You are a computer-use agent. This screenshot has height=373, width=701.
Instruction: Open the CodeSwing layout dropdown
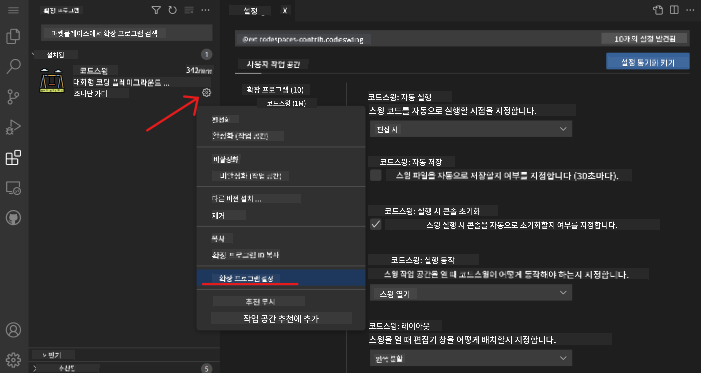tap(471, 358)
